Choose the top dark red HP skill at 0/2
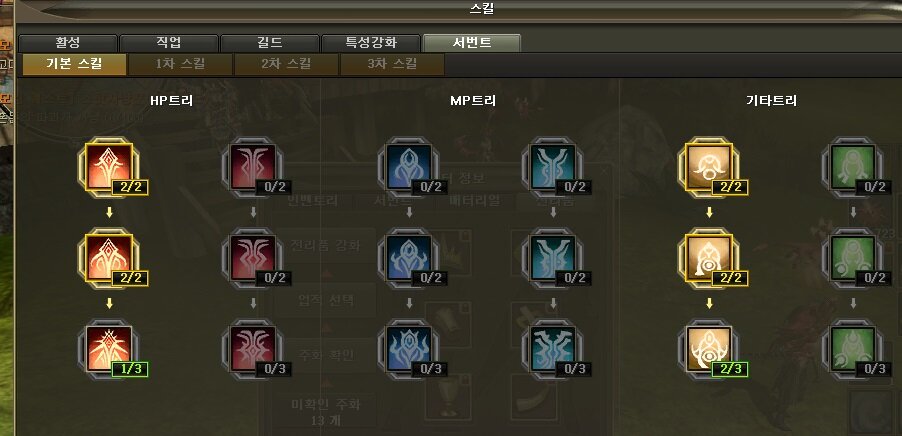 tap(253, 166)
